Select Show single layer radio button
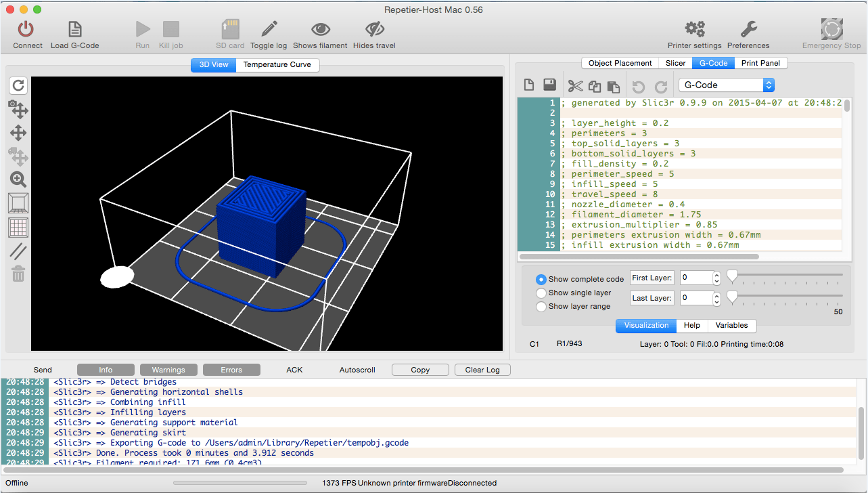This screenshot has width=868, height=493. click(x=541, y=293)
